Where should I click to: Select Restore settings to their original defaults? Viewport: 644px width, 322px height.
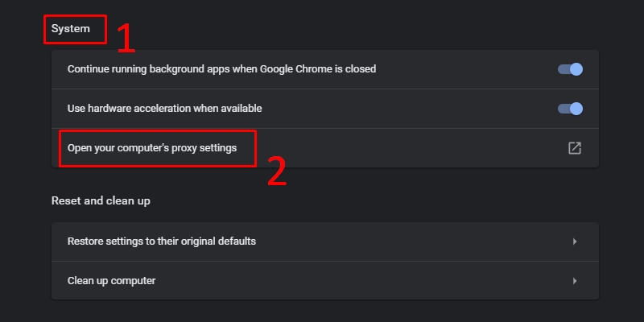pyautogui.click(x=162, y=242)
